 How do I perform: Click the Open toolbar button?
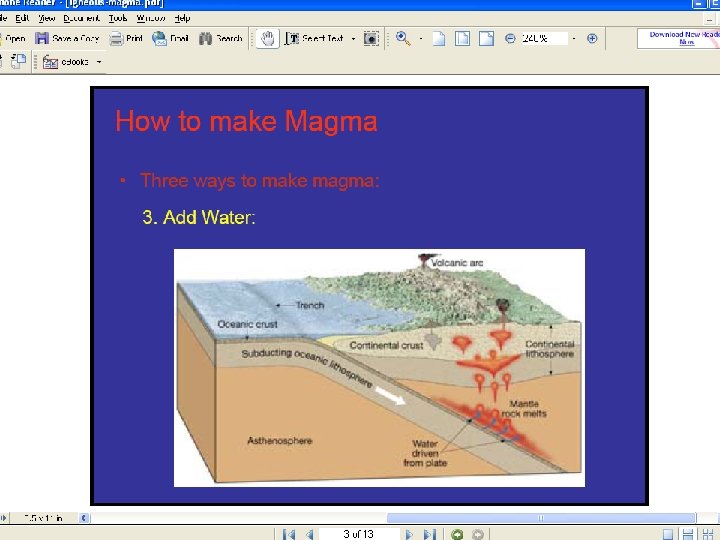point(13,39)
